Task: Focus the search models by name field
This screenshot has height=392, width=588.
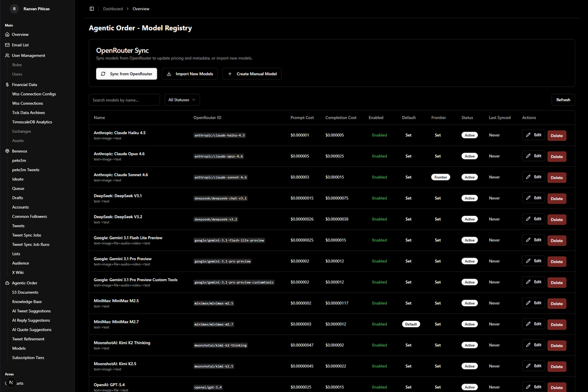Action: pyautogui.click(x=124, y=100)
